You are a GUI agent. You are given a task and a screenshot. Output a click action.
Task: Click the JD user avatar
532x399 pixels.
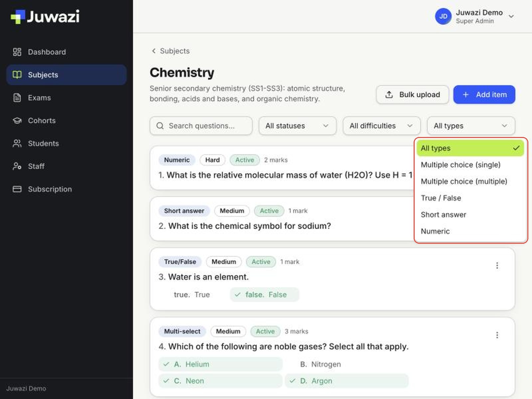(443, 17)
